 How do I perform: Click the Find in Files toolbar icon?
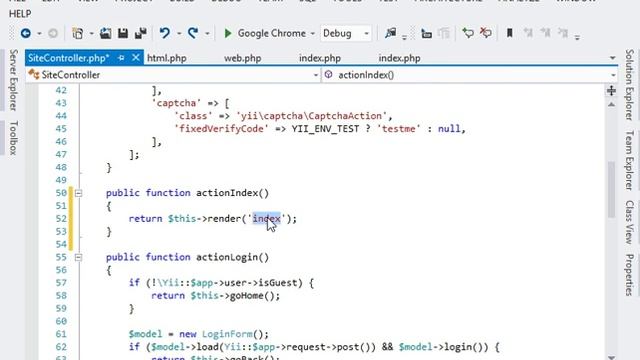(391, 33)
